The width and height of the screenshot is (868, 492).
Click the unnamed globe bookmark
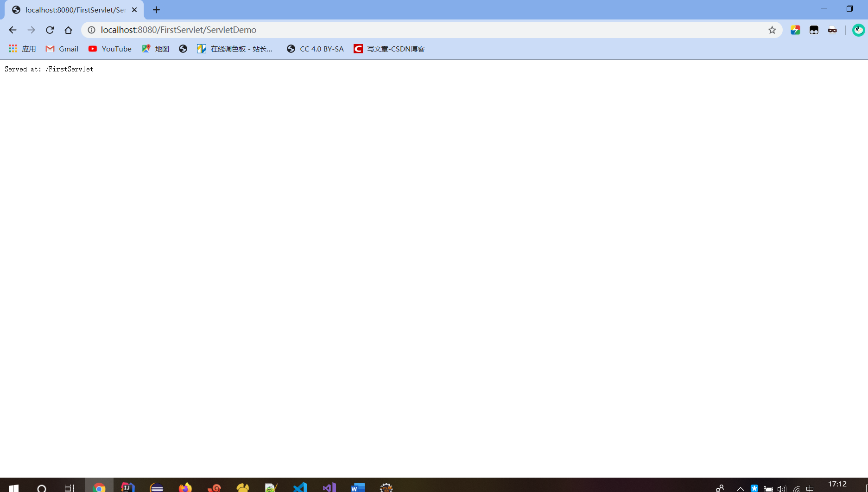tap(183, 49)
